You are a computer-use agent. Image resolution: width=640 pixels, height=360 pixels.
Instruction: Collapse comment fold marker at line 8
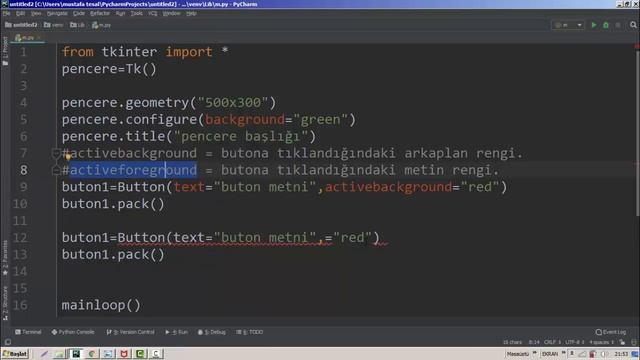(x=56, y=170)
